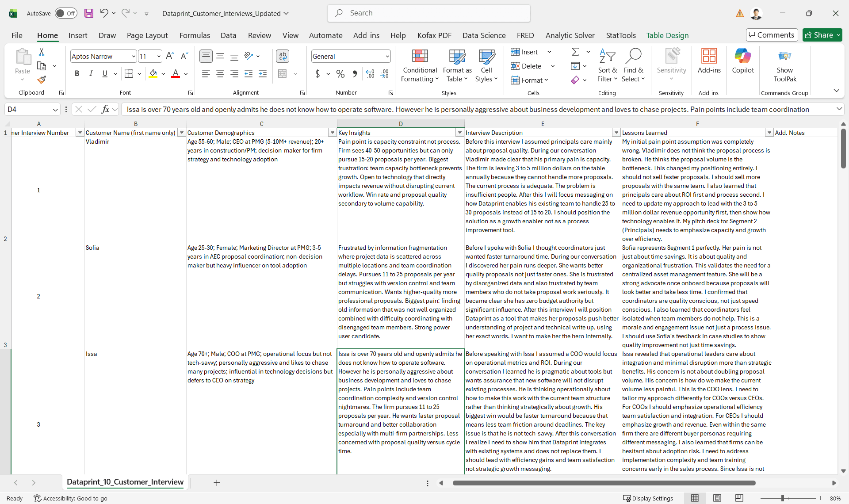Click the Insert Function fx icon

tap(105, 109)
